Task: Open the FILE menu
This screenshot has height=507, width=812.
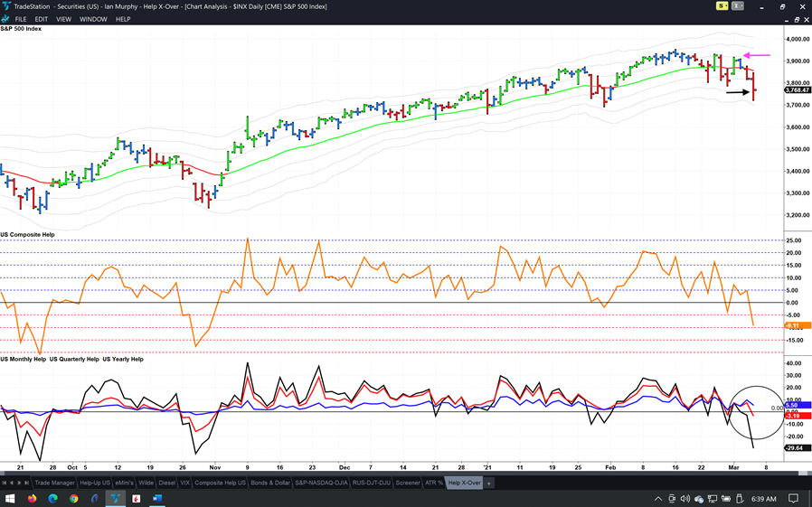Action: coord(21,19)
